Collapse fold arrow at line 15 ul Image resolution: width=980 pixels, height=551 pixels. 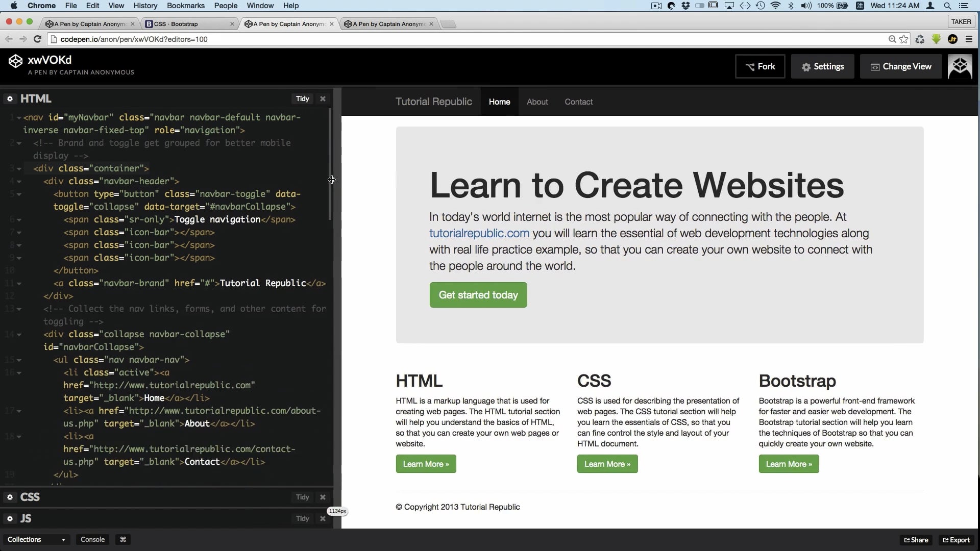click(19, 360)
